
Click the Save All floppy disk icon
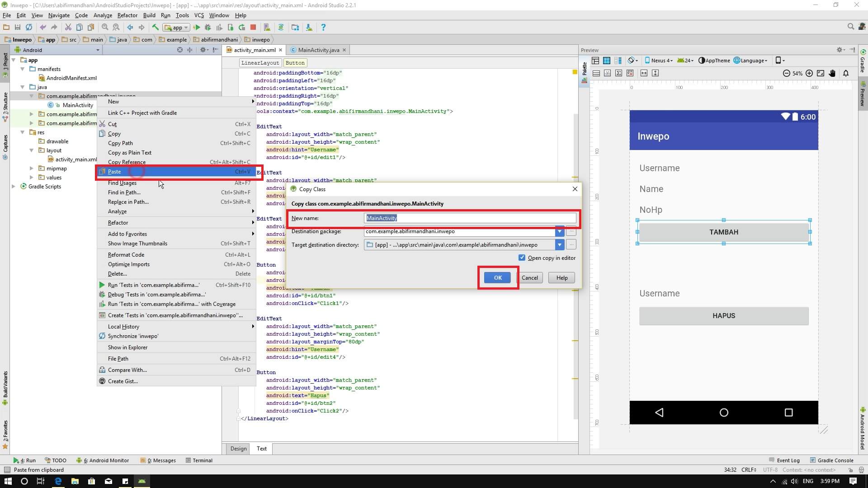(18, 28)
